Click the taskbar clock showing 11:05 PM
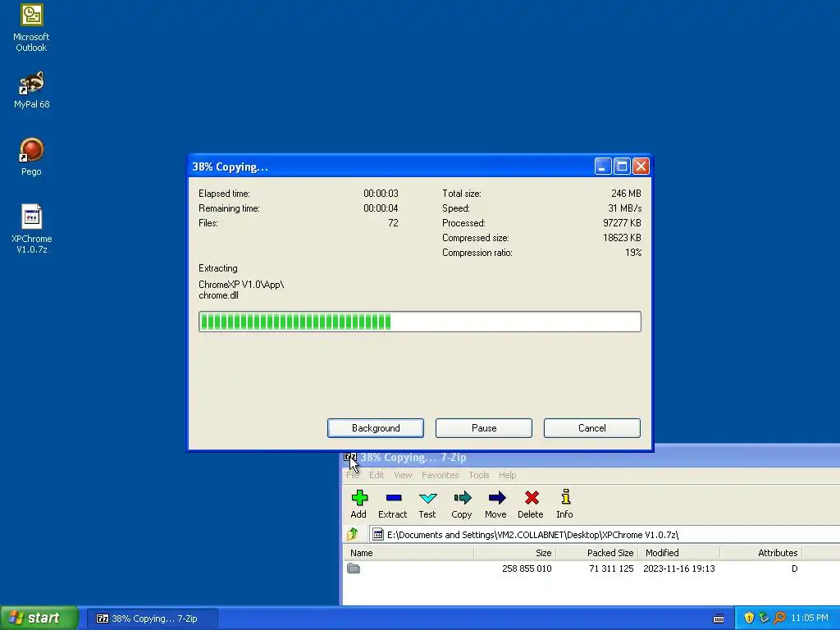 (810, 619)
